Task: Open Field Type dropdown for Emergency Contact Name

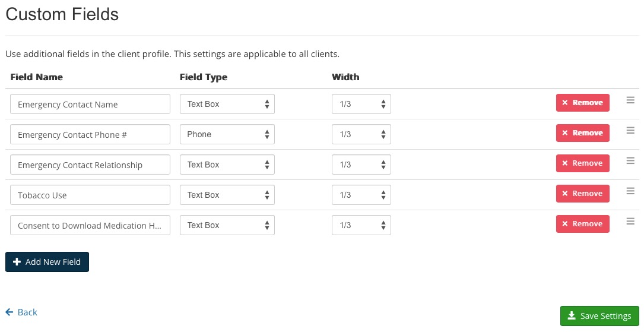Action: (227, 104)
